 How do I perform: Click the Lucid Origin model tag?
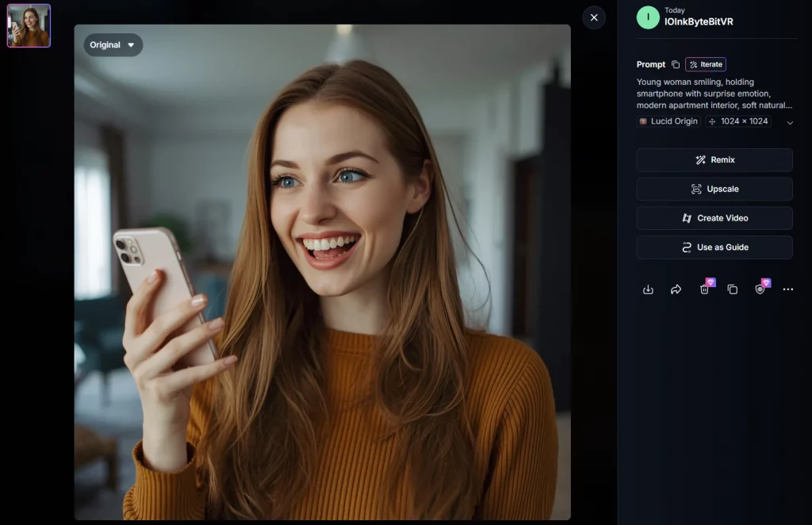click(x=668, y=121)
